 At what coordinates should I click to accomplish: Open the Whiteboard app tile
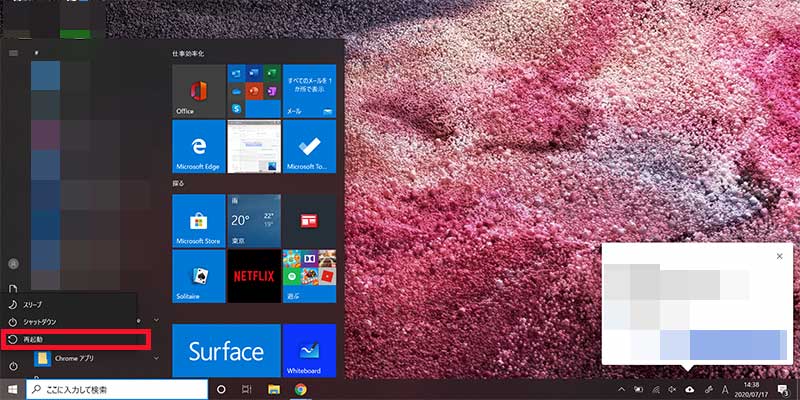point(308,350)
